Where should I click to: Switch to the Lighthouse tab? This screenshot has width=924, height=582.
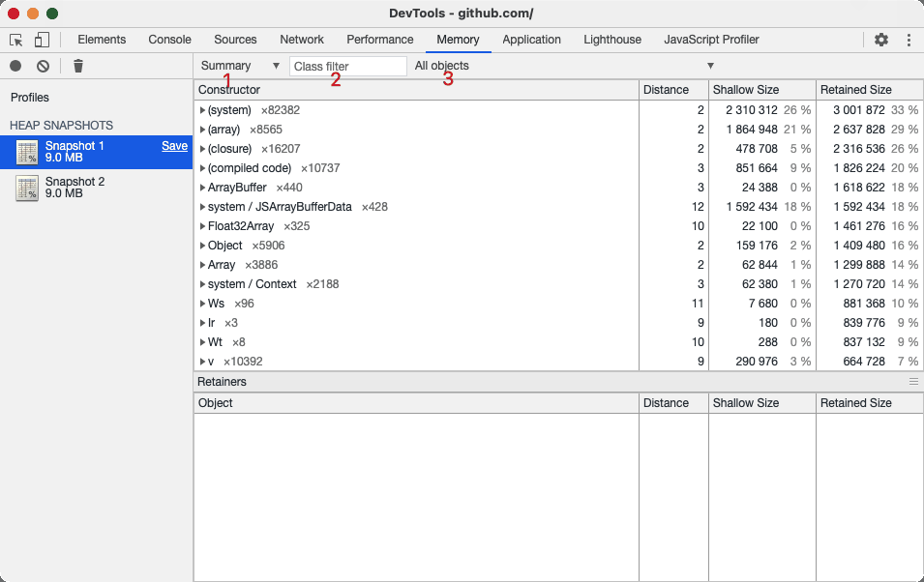612,40
